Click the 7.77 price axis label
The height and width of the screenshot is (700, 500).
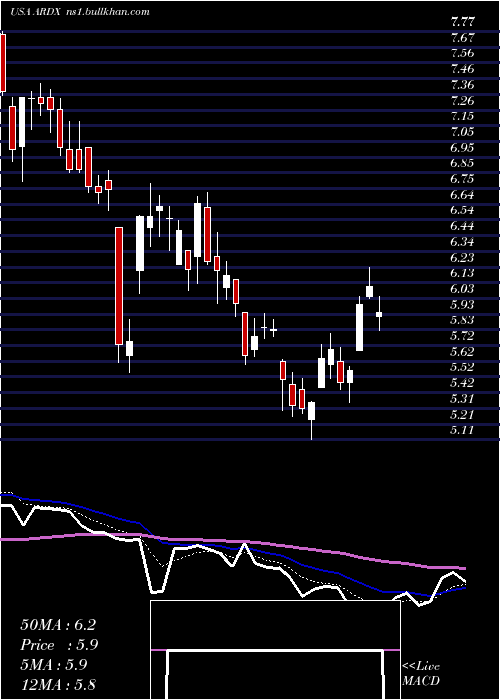[x=462, y=22]
